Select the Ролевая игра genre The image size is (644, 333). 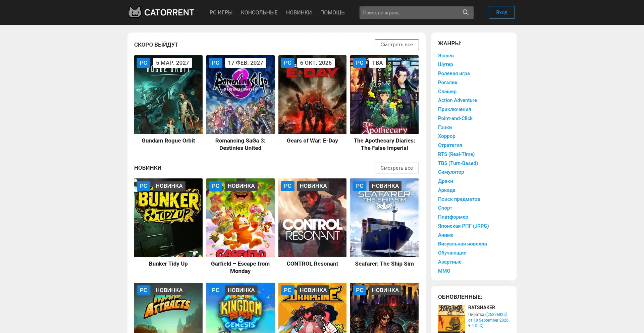pyautogui.click(x=454, y=73)
